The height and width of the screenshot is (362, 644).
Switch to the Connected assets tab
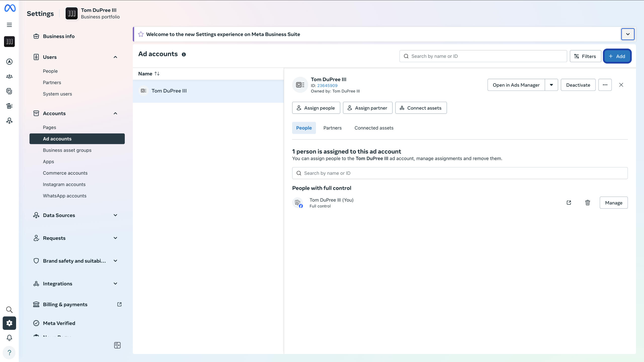coord(374,128)
